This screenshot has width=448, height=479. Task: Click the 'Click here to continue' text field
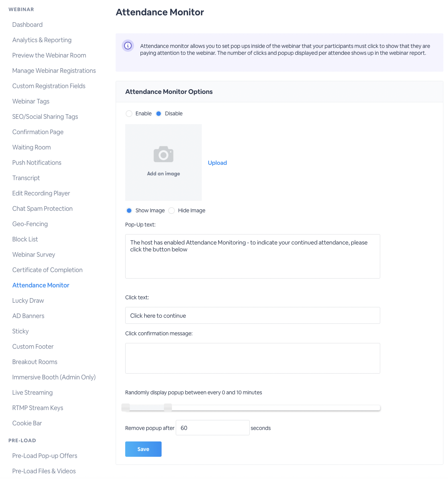tap(252, 315)
